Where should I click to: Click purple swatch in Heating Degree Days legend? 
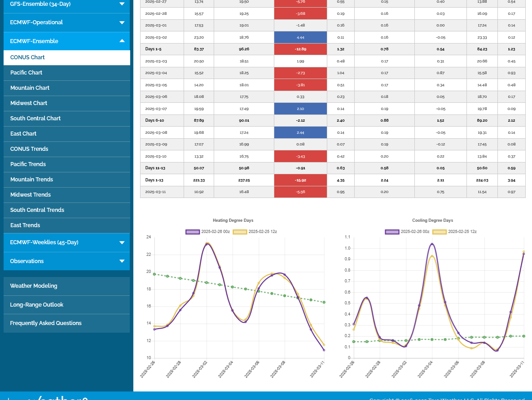[193, 232]
